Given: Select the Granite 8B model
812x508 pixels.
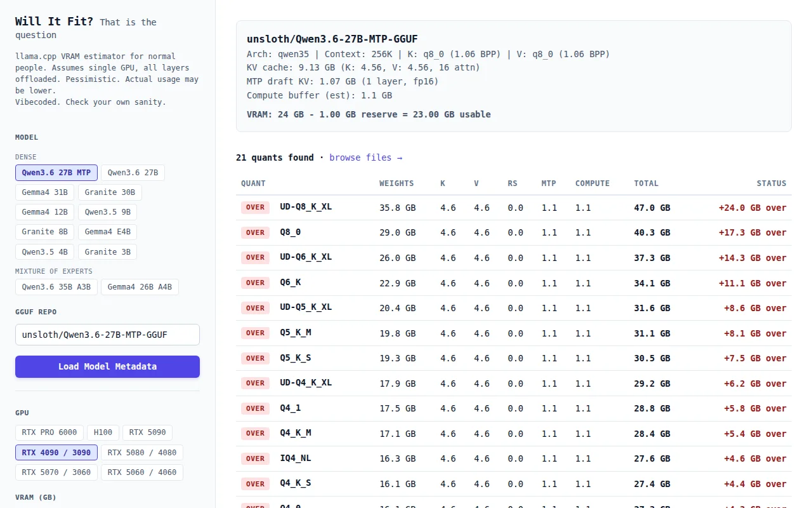Looking at the screenshot, I should pos(45,232).
